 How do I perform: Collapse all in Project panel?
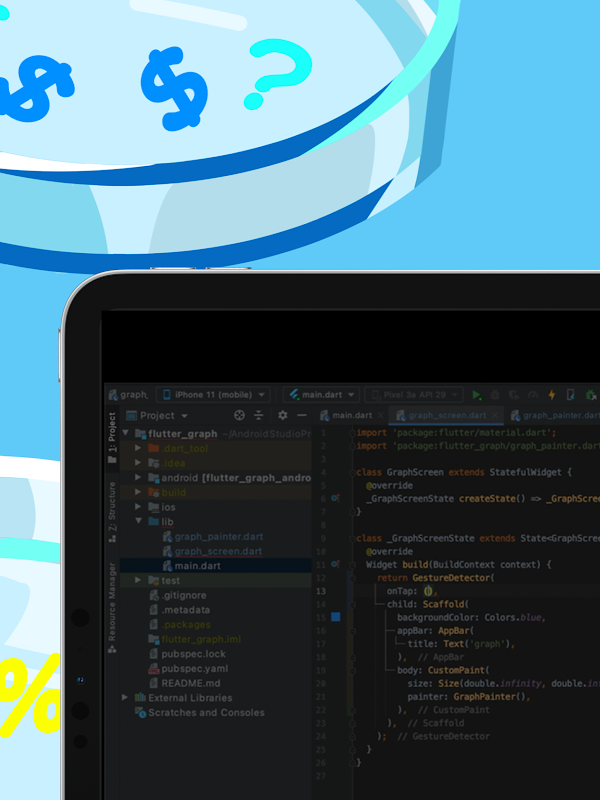pos(259,415)
